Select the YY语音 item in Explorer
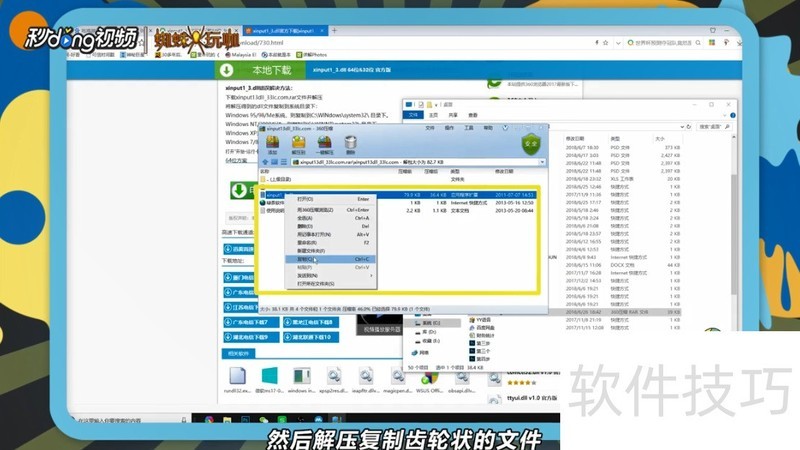Viewport: 800px width, 450px height. [x=480, y=320]
